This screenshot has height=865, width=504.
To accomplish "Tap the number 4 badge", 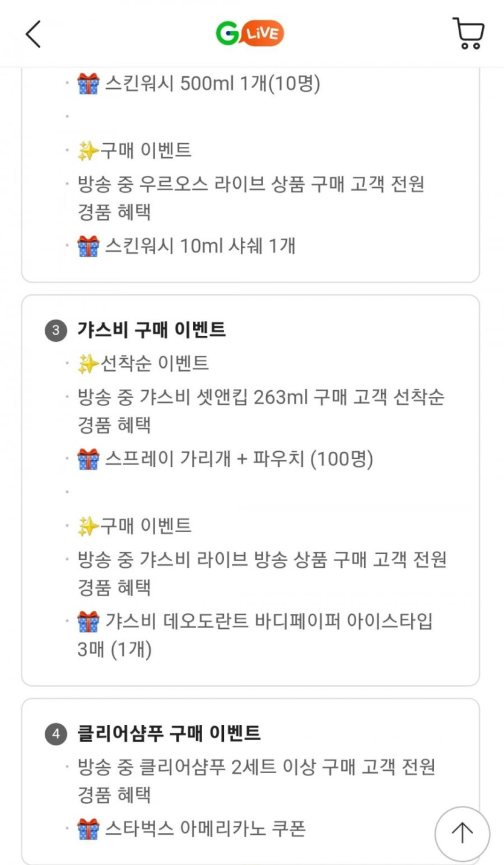I will [x=56, y=734].
